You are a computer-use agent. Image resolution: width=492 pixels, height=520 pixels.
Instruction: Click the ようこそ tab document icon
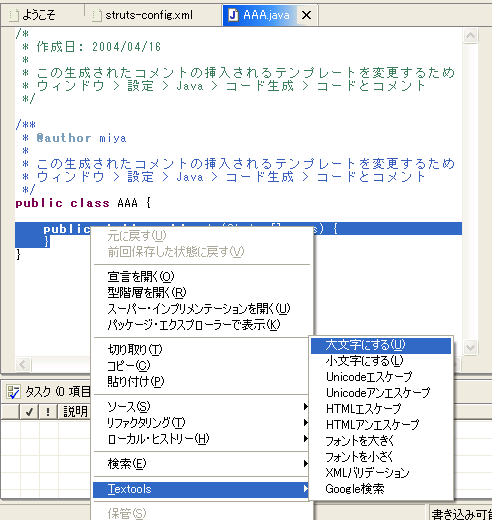(14, 16)
